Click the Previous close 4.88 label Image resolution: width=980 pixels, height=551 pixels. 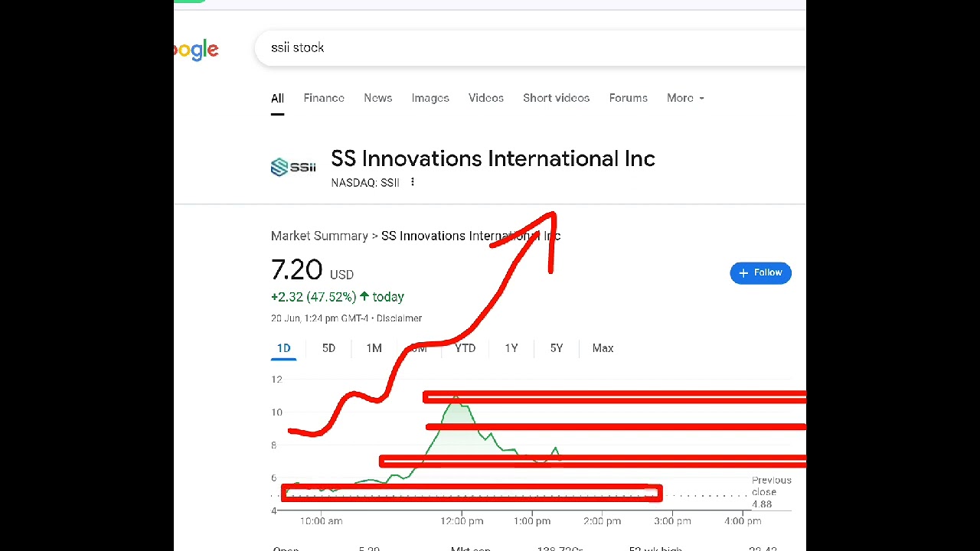(x=771, y=492)
